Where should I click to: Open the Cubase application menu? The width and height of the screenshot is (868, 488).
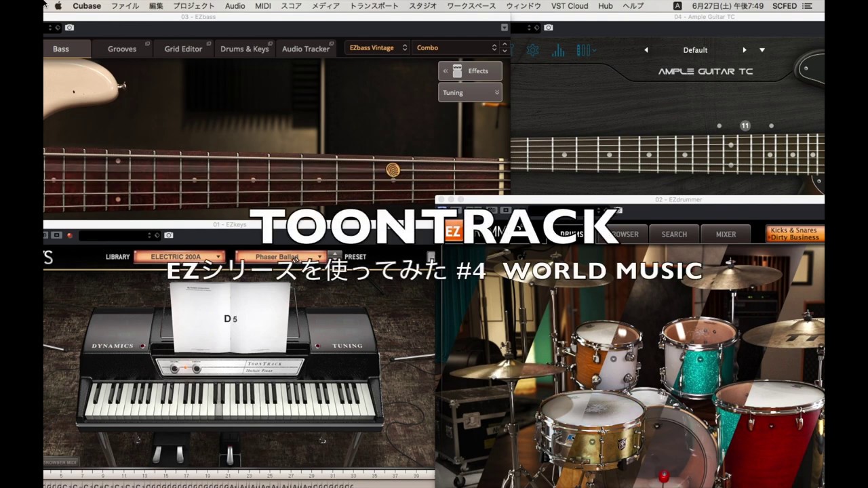click(87, 6)
